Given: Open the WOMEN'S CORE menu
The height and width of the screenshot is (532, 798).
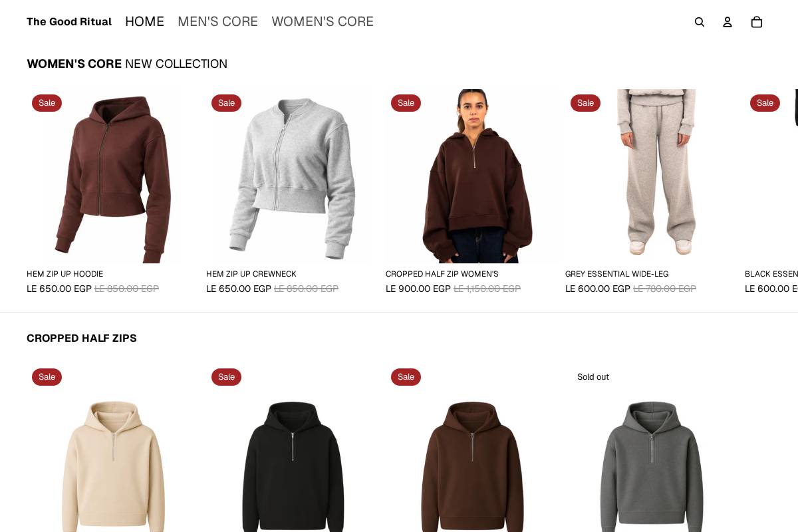Looking at the screenshot, I should (x=323, y=21).
